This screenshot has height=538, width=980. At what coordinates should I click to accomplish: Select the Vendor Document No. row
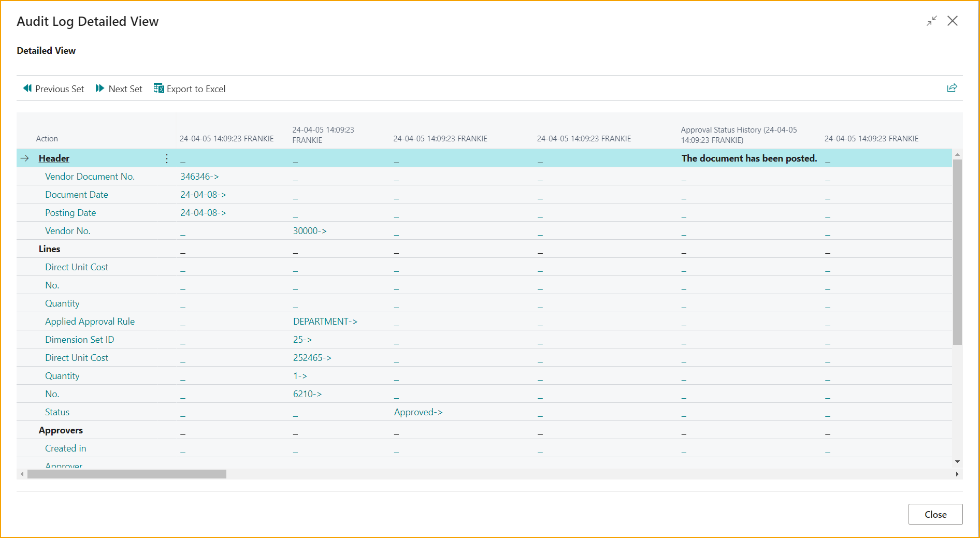tap(90, 177)
